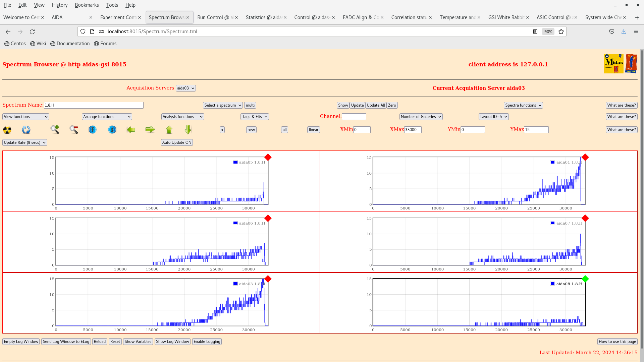Click the Update All button

point(376,105)
